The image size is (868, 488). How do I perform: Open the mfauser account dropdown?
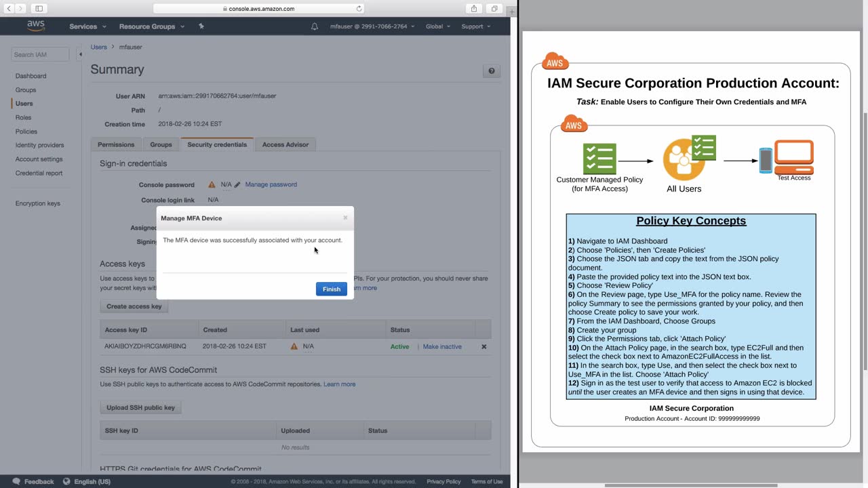coord(372,26)
